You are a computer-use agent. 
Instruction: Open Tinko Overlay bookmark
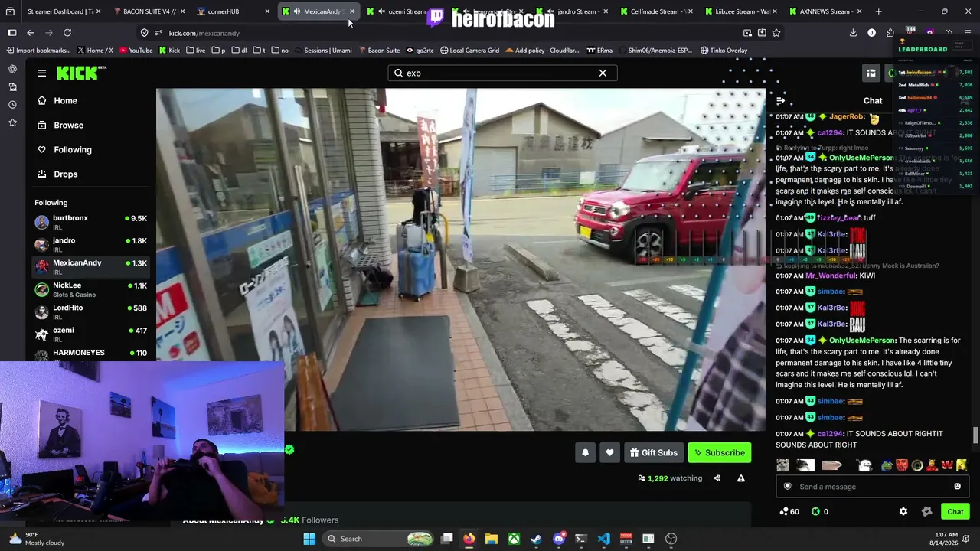[724, 51]
